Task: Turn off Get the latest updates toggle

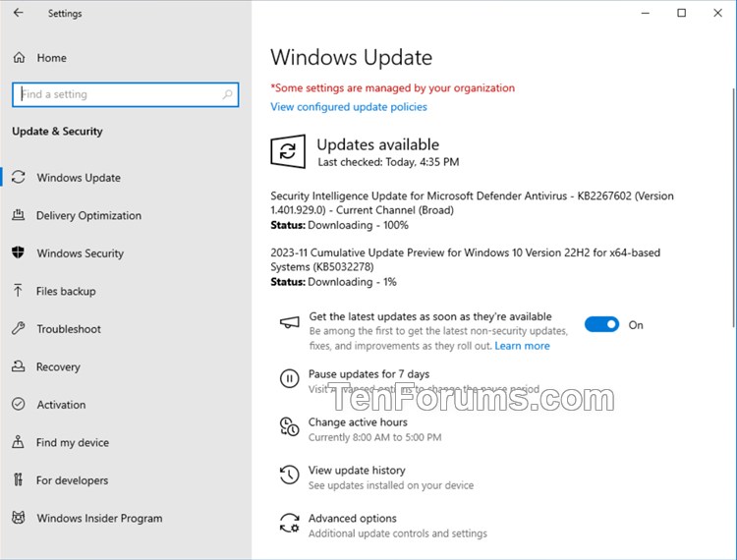Action: pos(601,324)
